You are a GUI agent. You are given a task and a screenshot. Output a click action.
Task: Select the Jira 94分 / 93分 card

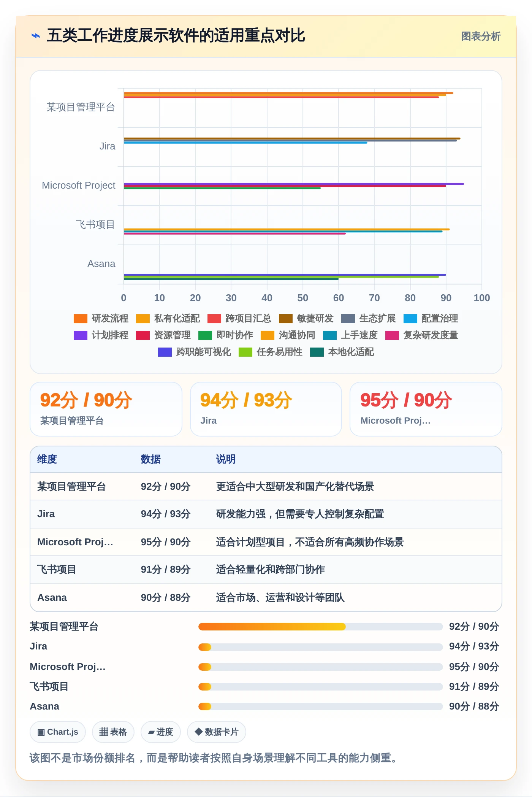(266, 409)
